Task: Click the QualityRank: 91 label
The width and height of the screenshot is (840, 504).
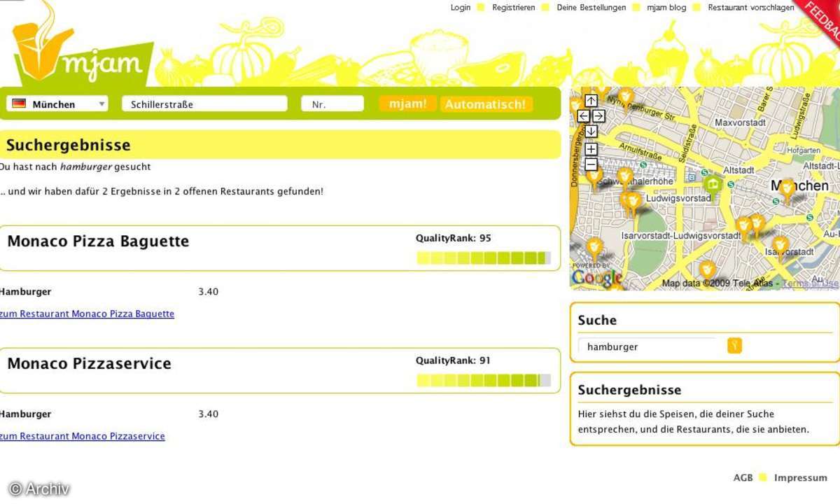Action: (454, 360)
